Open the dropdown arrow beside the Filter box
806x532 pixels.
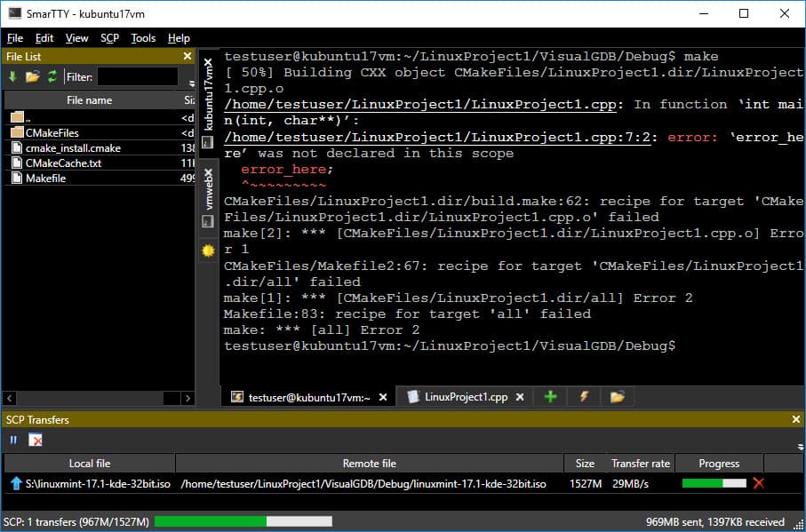[x=190, y=83]
